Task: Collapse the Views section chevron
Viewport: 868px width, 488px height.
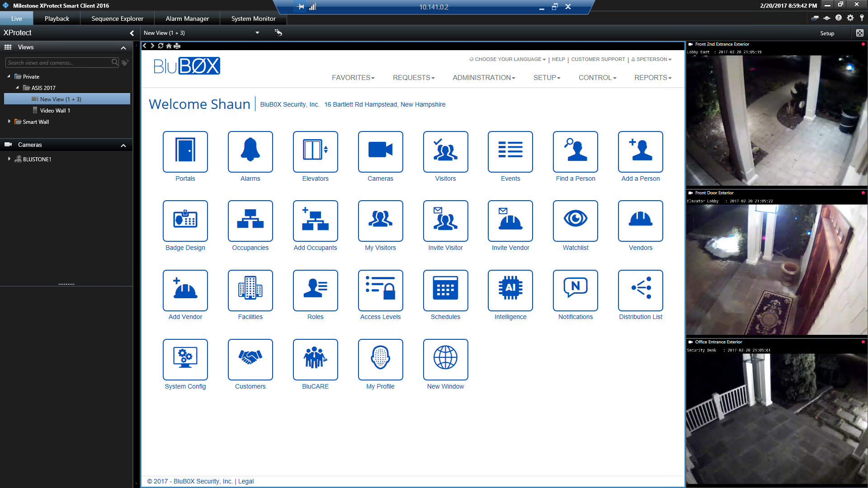Action: click(x=123, y=47)
